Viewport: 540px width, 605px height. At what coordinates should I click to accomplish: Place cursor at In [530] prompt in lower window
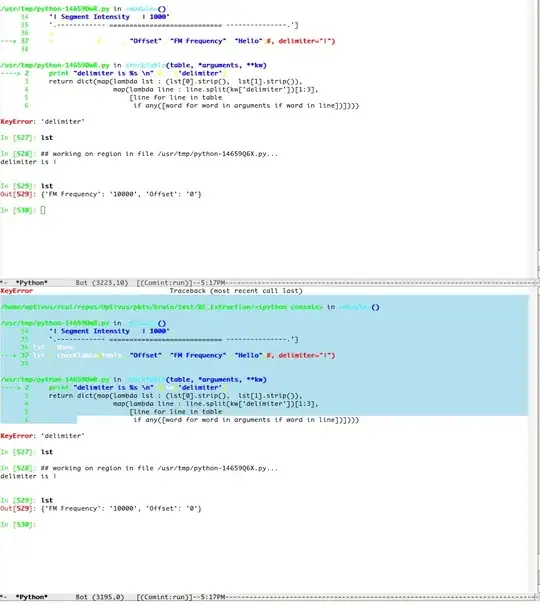point(18,524)
